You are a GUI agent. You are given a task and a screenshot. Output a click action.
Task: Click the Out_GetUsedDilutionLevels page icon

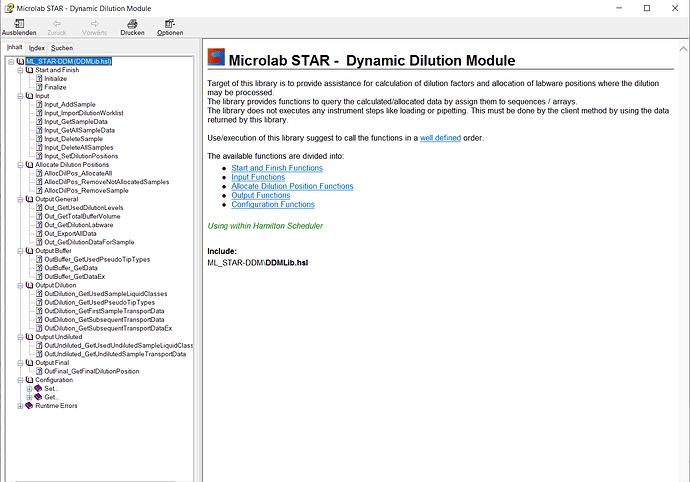(x=39, y=208)
